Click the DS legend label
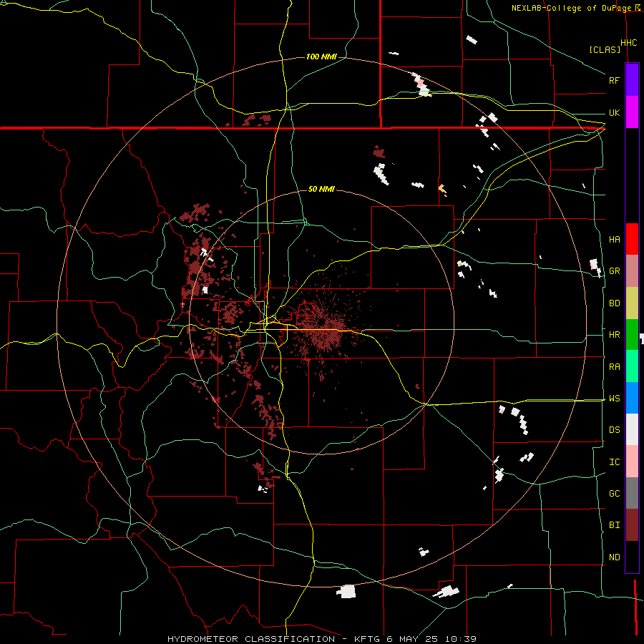Image resolution: width=644 pixels, height=644 pixels. (x=614, y=430)
